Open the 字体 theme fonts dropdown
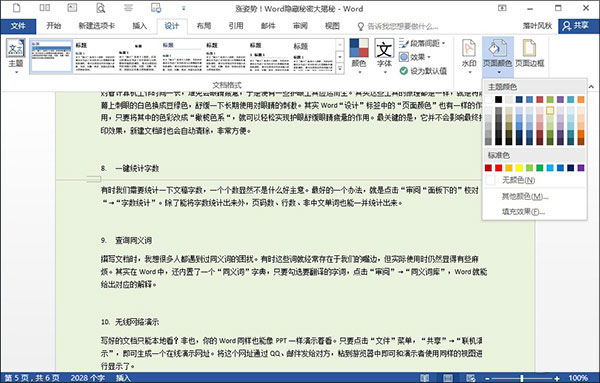This screenshot has width=600, height=383. (384, 56)
